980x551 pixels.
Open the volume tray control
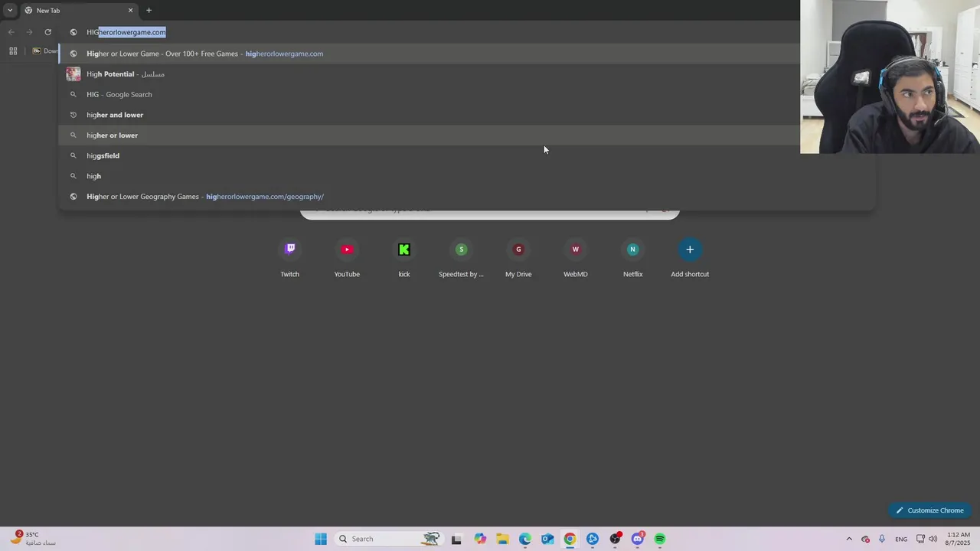933,539
